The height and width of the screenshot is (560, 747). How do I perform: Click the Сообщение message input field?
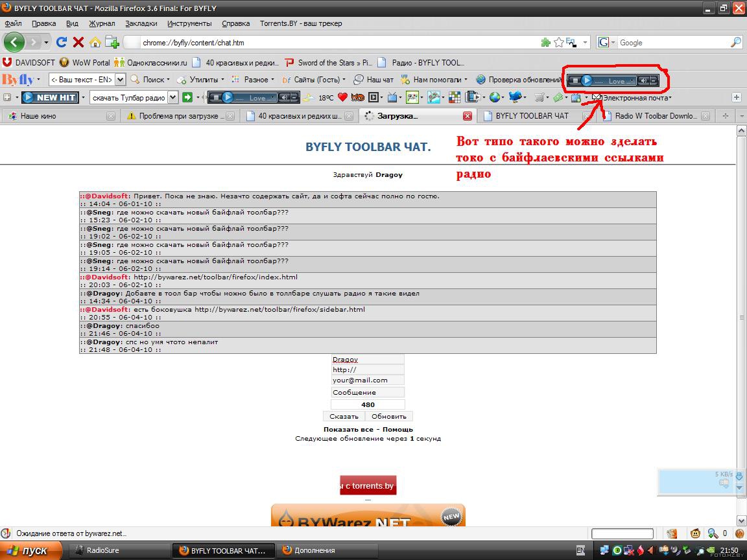(368, 392)
